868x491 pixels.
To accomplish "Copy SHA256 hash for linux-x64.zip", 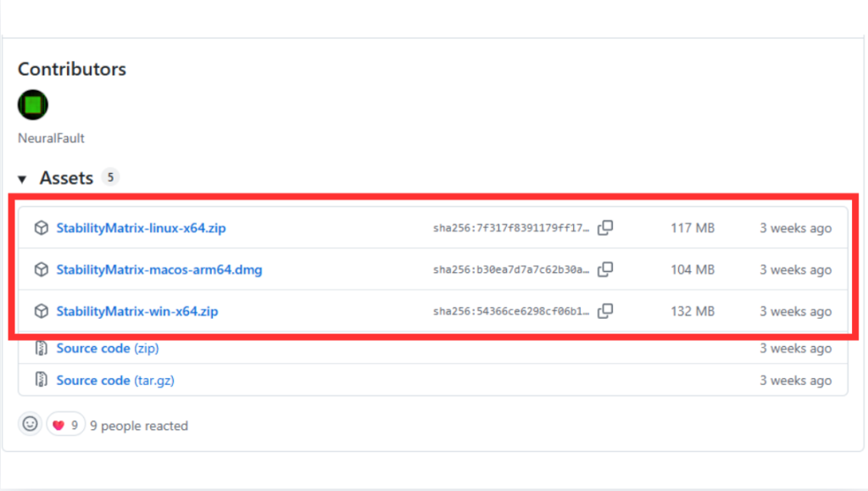I will (605, 228).
